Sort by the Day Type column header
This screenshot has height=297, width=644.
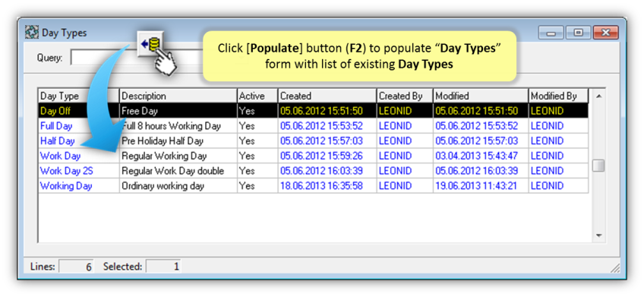(x=79, y=96)
